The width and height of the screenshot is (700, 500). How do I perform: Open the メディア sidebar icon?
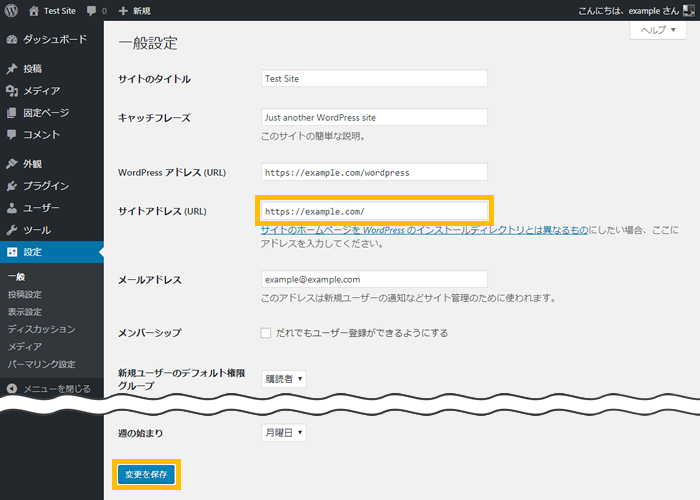pyautogui.click(x=11, y=91)
